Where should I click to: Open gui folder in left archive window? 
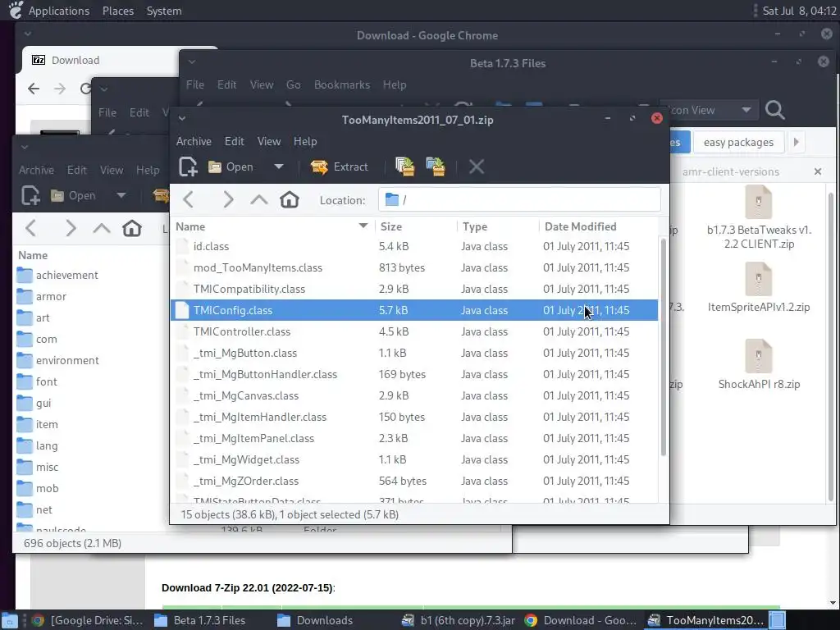pyautogui.click(x=34, y=404)
